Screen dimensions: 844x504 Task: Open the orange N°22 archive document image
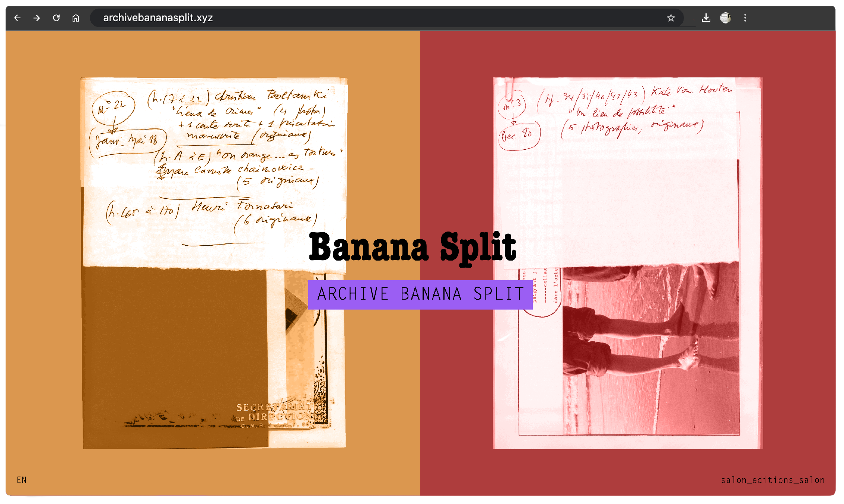pyautogui.click(x=214, y=263)
